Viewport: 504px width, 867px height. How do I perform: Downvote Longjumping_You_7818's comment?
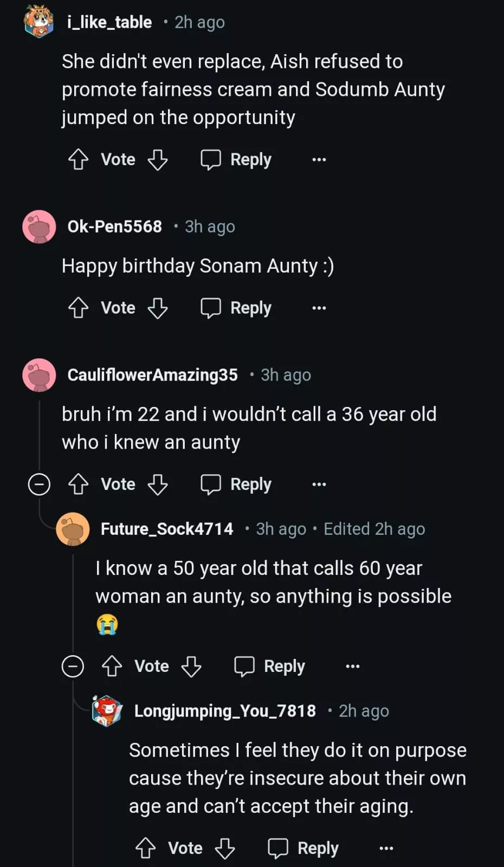[225, 848]
